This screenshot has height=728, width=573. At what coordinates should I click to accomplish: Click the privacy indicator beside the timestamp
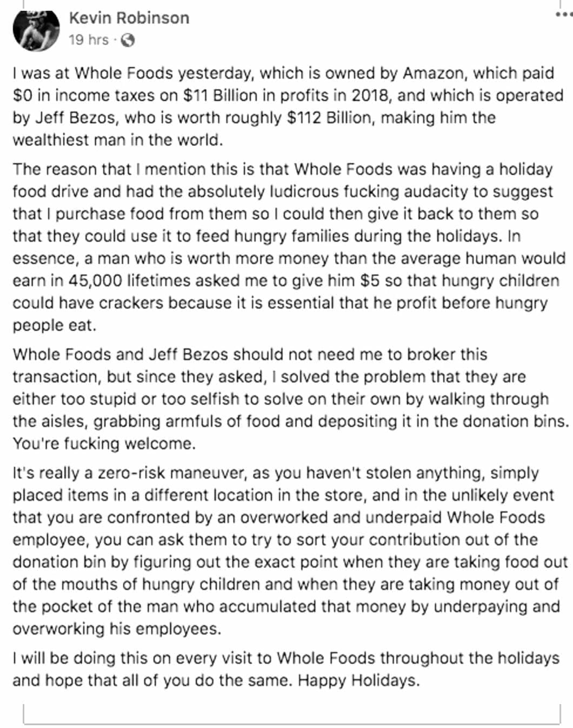[x=126, y=39]
